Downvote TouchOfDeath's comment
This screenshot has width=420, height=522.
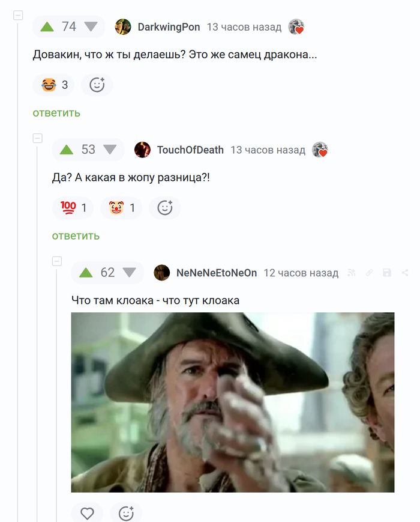coord(110,150)
